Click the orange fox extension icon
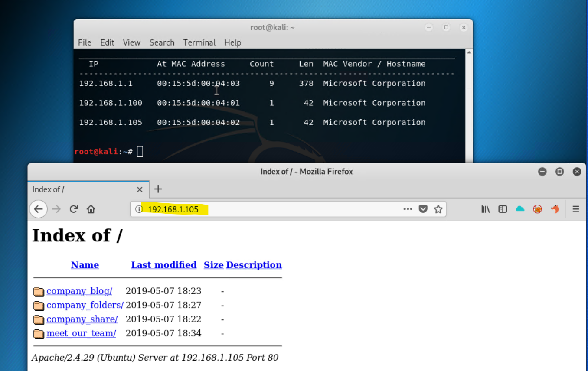 (555, 209)
